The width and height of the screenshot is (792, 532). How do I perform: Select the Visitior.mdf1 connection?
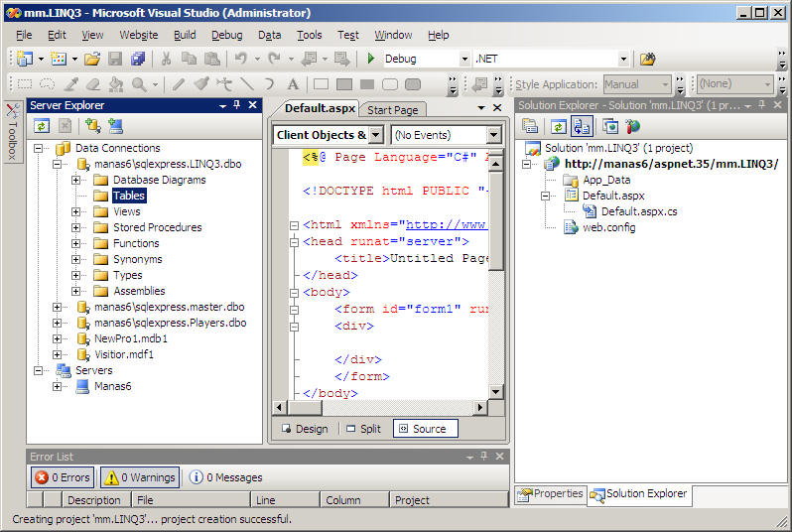[x=124, y=354]
